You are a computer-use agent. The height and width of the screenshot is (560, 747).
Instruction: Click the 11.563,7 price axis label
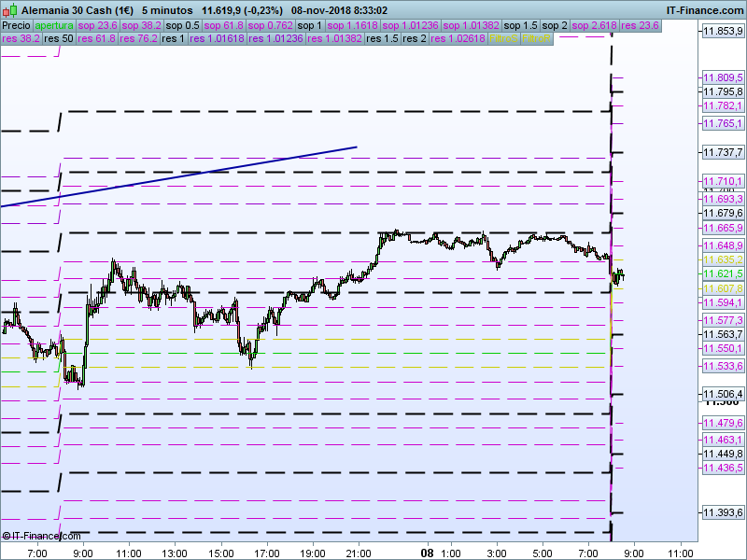tap(723, 334)
